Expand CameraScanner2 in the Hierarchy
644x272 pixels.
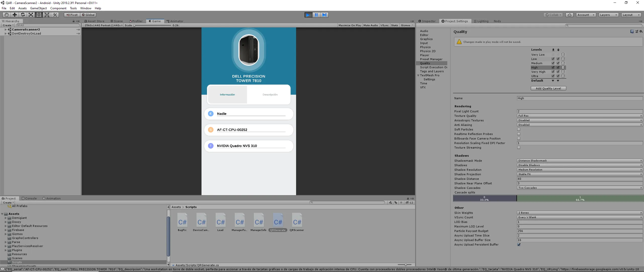(x=6, y=29)
